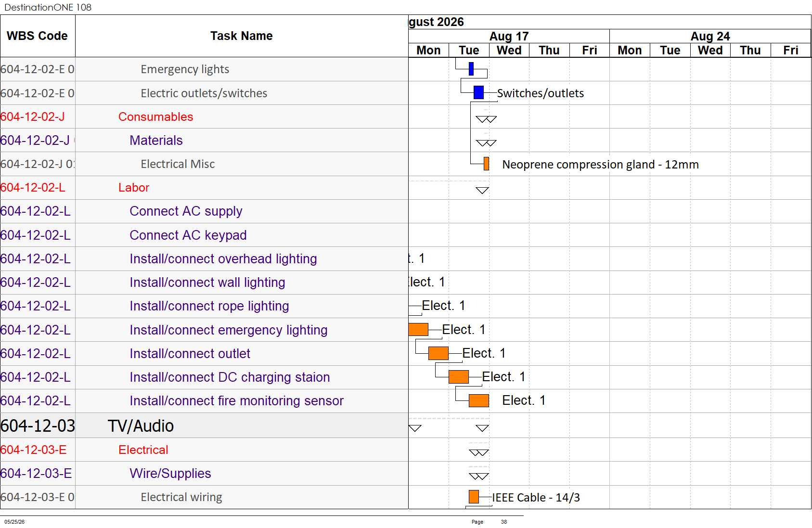
Task: Select Install/connect fire monitoring sensor task
Action: [x=237, y=400]
